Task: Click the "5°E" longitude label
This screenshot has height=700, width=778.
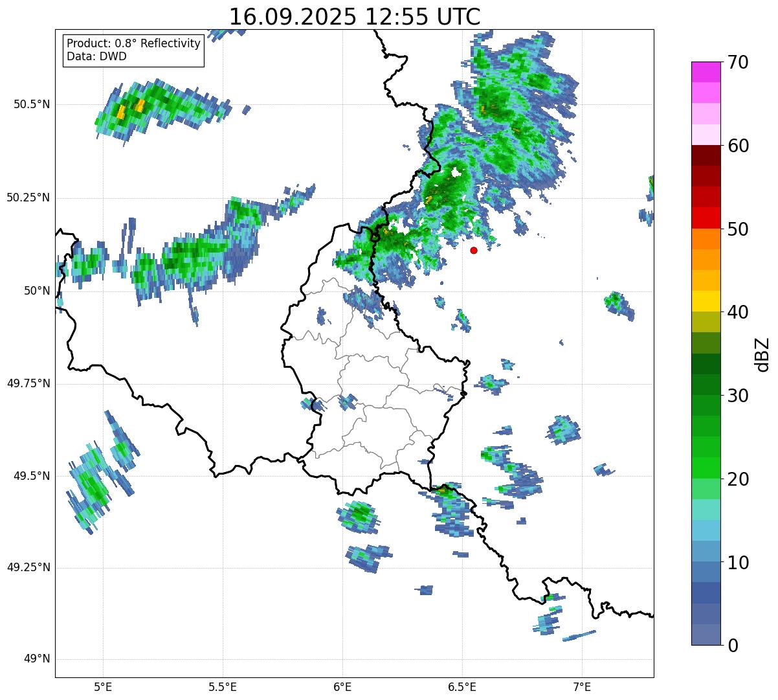Action: point(103,686)
